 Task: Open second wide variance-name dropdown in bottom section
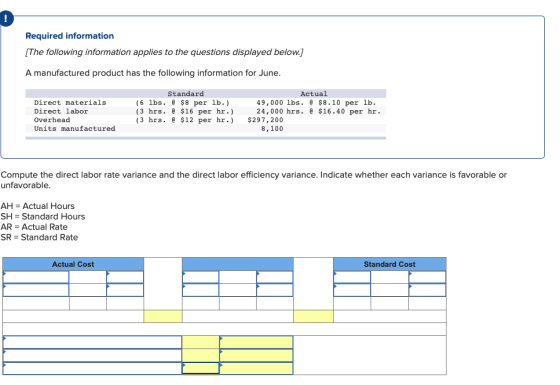pos(92,355)
